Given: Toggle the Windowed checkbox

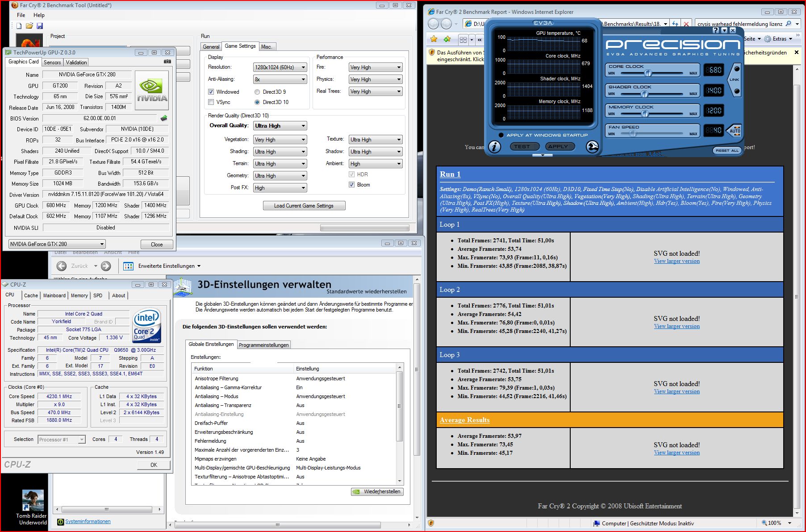Looking at the screenshot, I should pos(211,92).
